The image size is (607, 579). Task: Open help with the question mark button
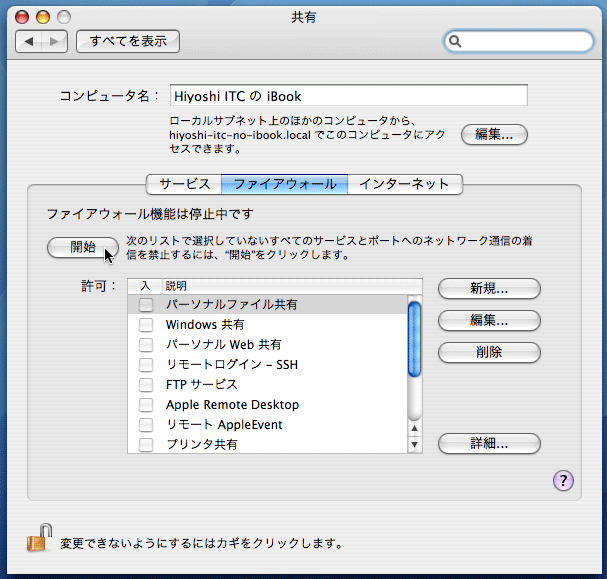[562, 481]
